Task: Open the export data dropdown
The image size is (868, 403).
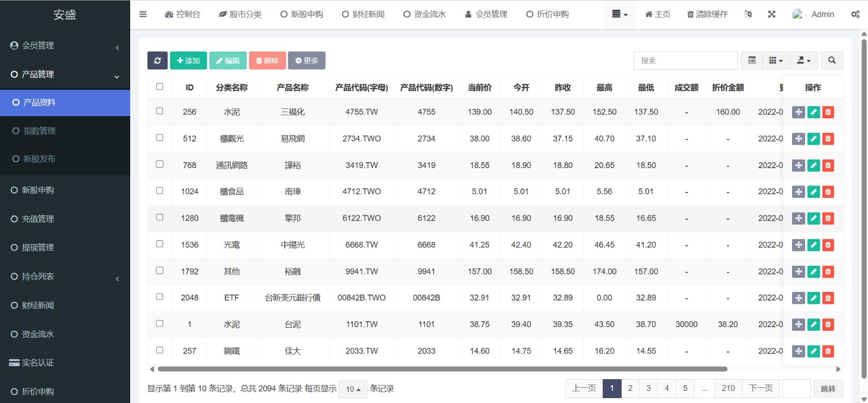Action: pos(803,61)
